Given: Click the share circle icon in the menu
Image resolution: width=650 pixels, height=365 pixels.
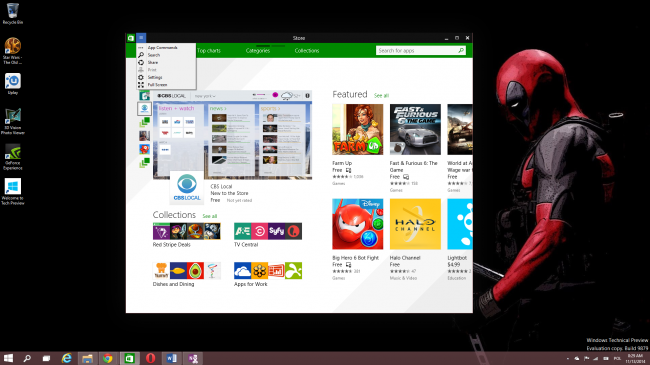Looking at the screenshot, I should pyautogui.click(x=141, y=63).
